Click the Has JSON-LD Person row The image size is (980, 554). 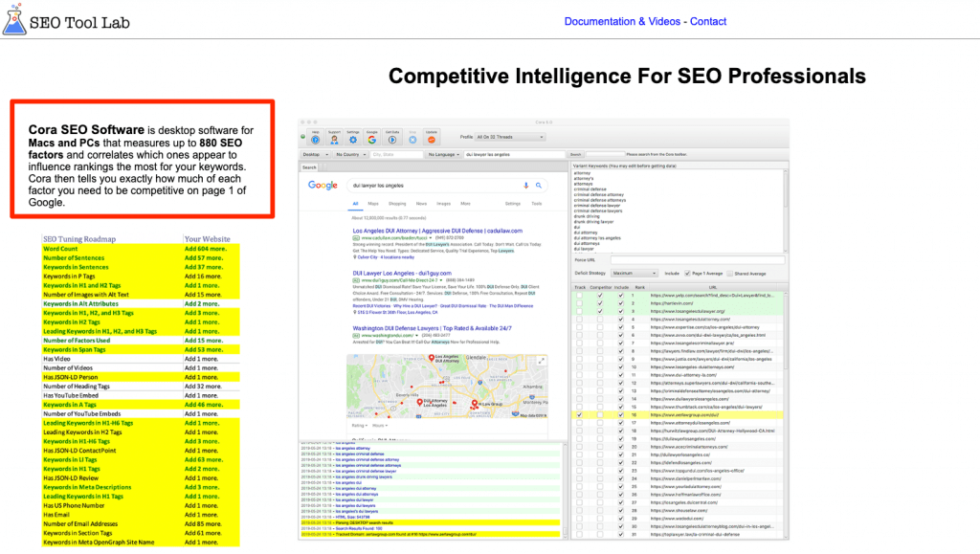pyautogui.click(x=141, y=377)
